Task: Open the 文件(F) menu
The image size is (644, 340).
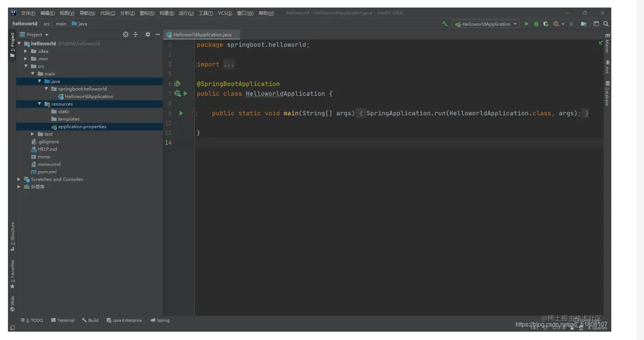Action: pos(28,13)
